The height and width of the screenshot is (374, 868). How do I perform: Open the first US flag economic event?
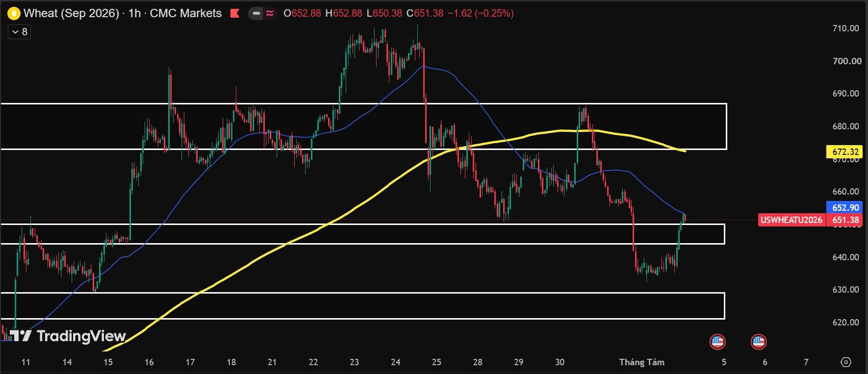717,342
